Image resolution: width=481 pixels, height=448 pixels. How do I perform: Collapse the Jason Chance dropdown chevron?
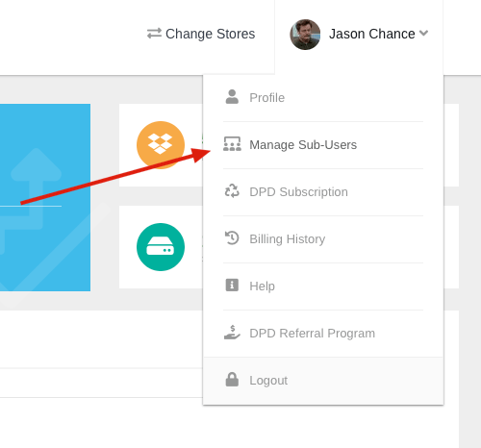[x=423, y=33]
